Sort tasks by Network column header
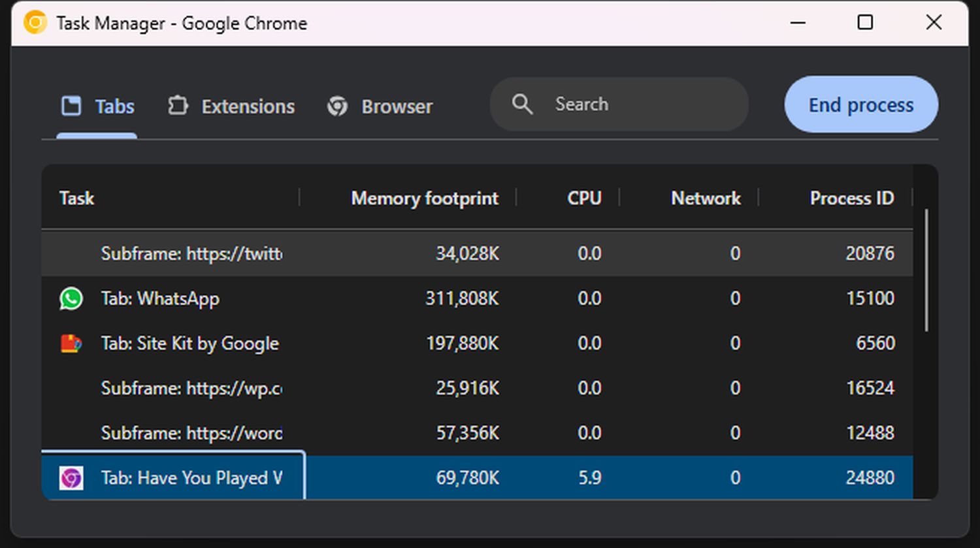 tap(706, 198)
